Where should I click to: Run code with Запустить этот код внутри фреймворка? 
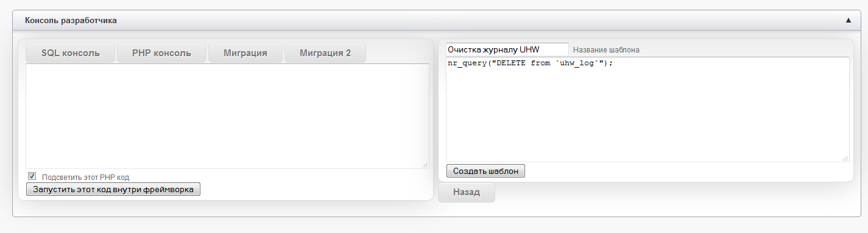113,190
